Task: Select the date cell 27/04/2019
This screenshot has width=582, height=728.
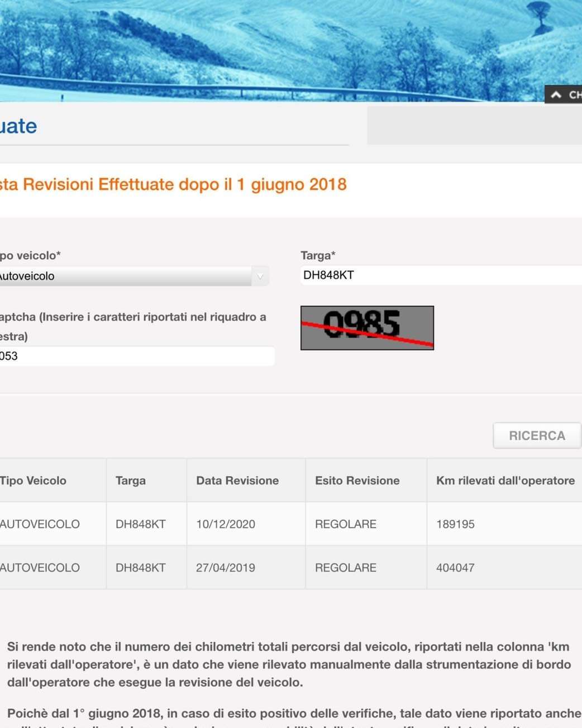Action: (x=226, y=568)
